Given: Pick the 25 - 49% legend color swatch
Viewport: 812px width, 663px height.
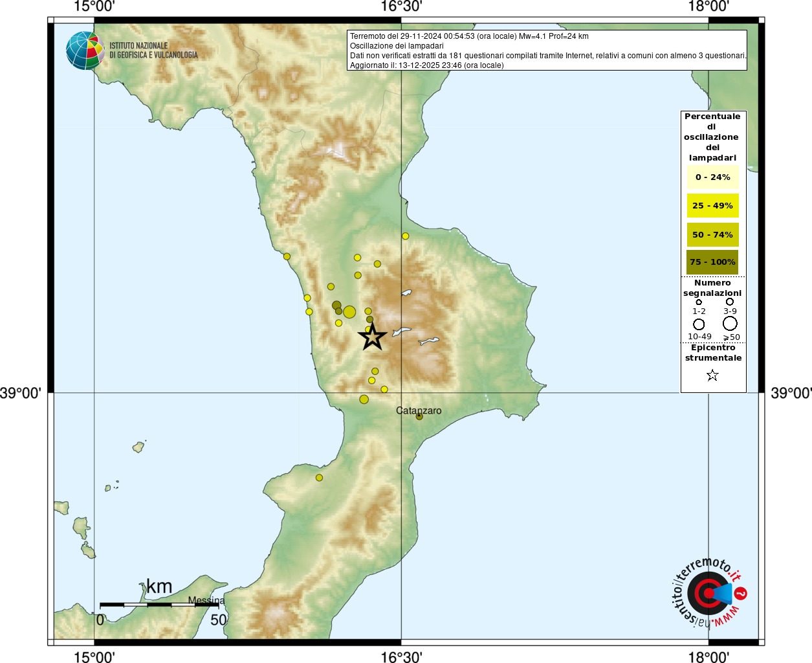Looking at the screenshot, I should [712, 206].
